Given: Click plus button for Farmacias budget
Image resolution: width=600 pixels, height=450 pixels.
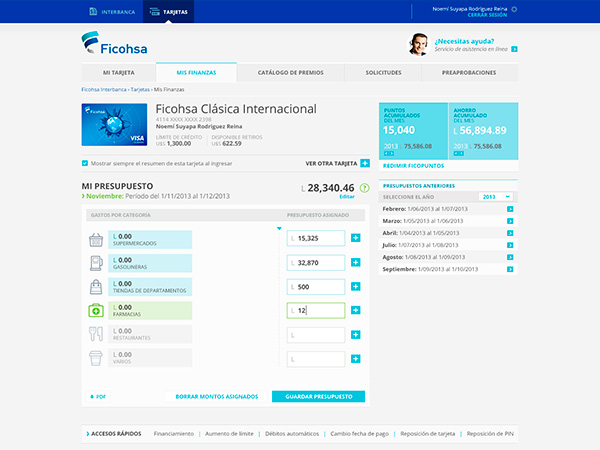Looking at the screenshot, I should [355, 310].
